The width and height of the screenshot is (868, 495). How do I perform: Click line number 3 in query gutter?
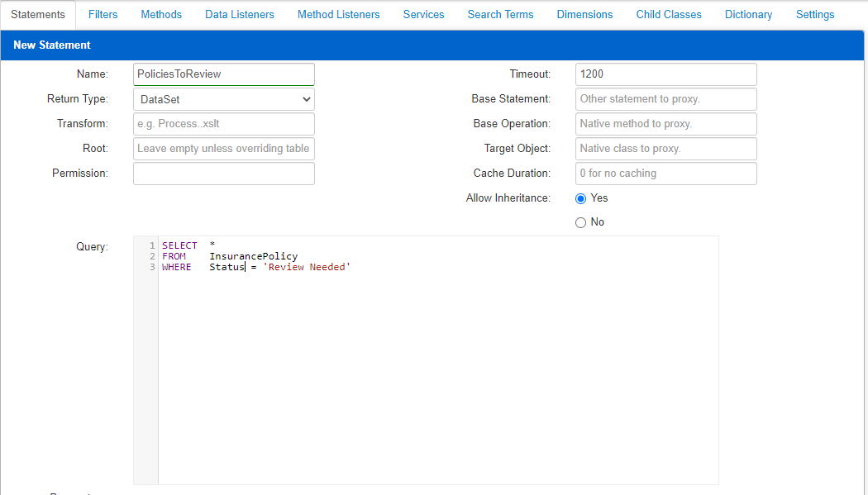tap(152, 267)
